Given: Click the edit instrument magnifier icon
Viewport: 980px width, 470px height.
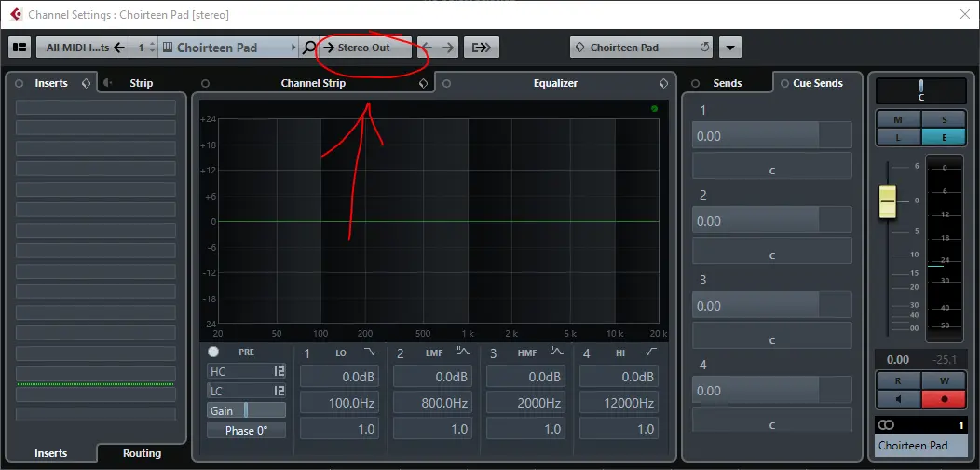Looking at the screenshot, I should 309,48.
